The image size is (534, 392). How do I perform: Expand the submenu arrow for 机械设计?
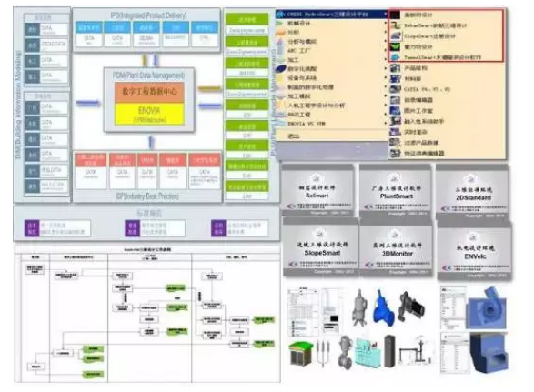385,24
